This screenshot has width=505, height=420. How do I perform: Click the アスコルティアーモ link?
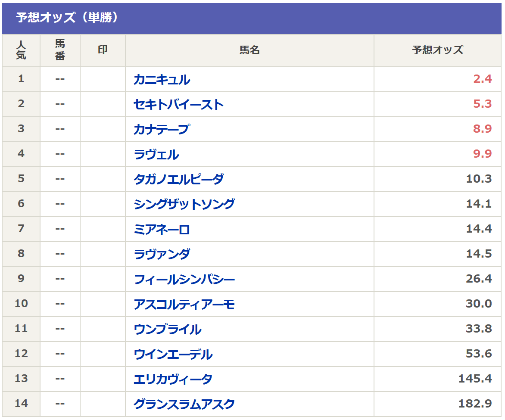pyautogui.click(x=184, y=304)
